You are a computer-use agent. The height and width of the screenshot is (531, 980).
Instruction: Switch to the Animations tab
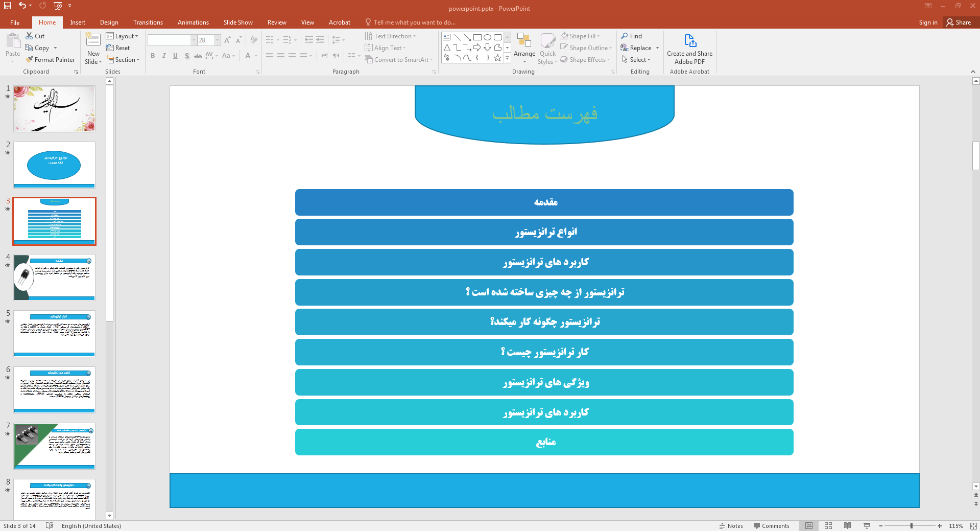[x=193, y=22]
